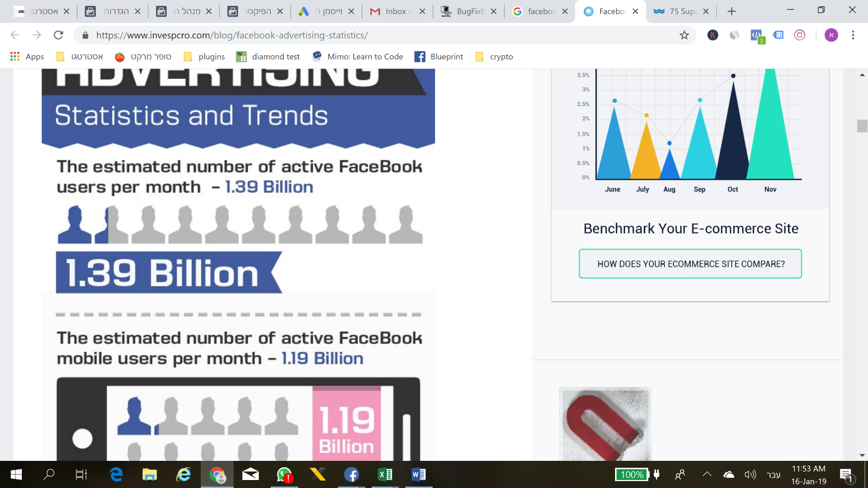Click the volume icon in system tray
Screen dimensions: 868x488
pos(750,474)
